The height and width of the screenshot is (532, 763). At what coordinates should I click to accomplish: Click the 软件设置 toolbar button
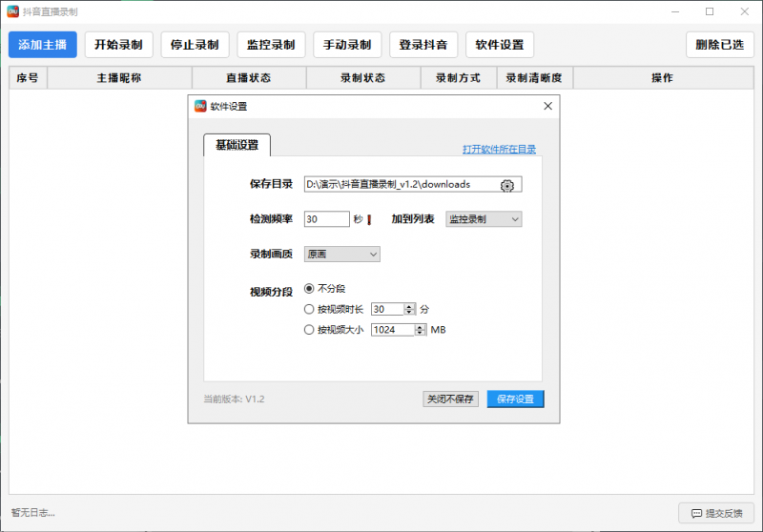[x=500, y=45]
